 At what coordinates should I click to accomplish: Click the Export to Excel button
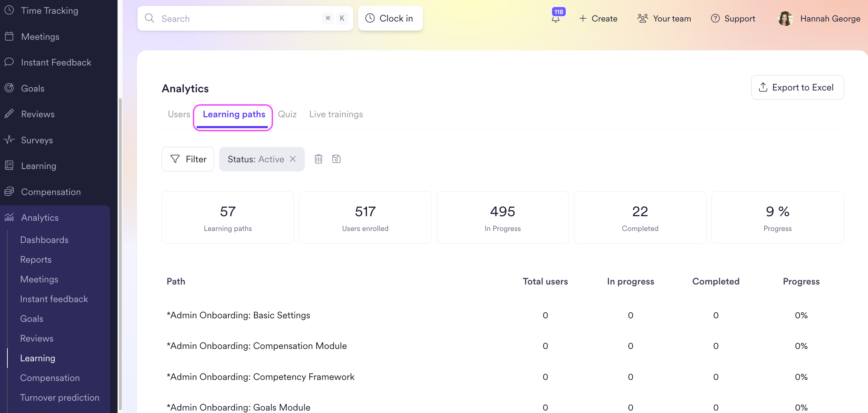pyautogui.click(x=797, y=87)
